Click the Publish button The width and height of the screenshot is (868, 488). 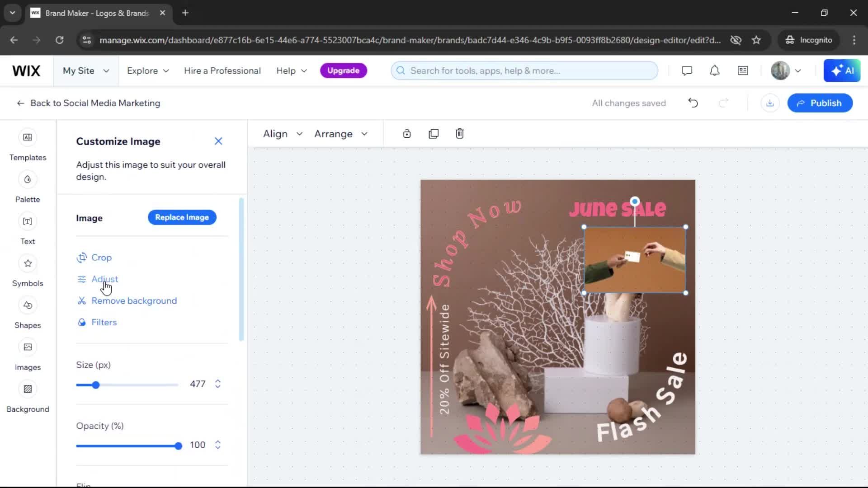[820, 103]
